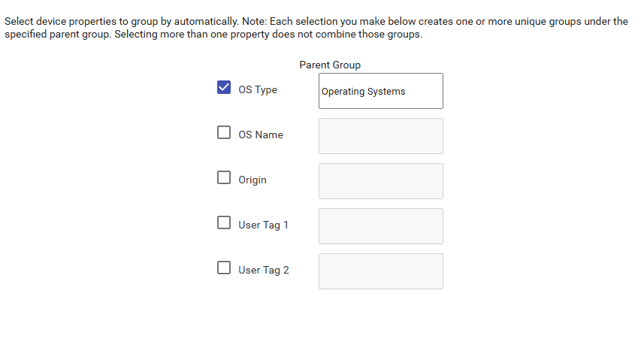Check the Origin checkbox
The width and height of the screenshot is (644, 363).
tap(224, 178)
